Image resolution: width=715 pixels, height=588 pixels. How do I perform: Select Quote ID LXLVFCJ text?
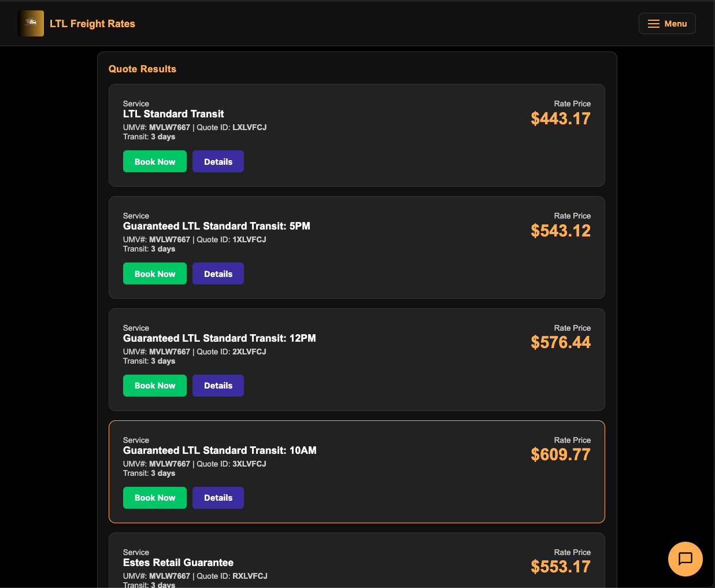tap(249, 127)
